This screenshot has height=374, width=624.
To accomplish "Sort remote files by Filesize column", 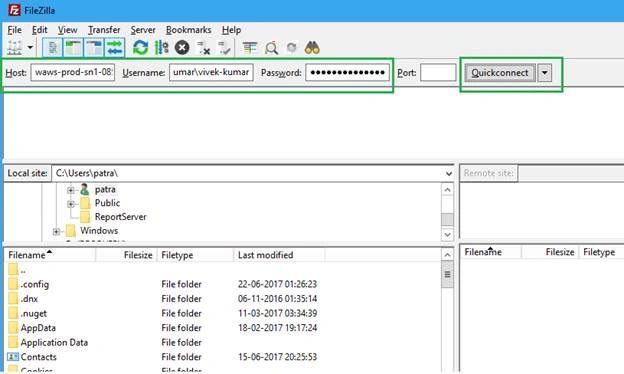I will (550, 252).
